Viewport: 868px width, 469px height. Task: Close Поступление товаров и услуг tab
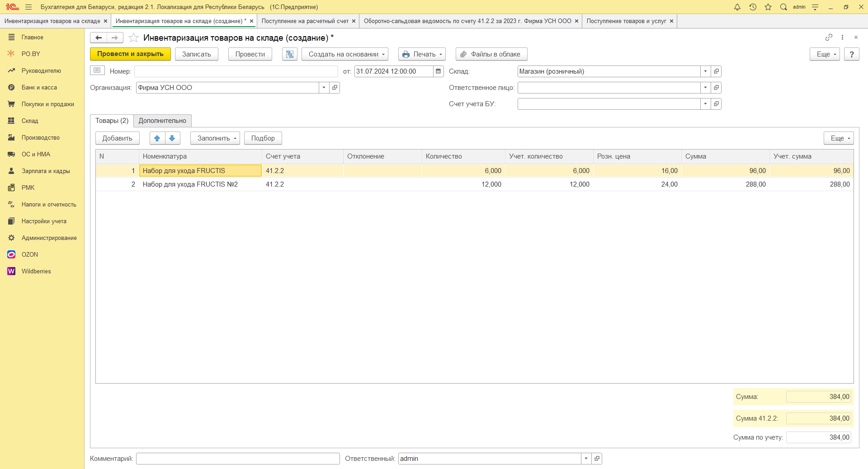[671, 21]
